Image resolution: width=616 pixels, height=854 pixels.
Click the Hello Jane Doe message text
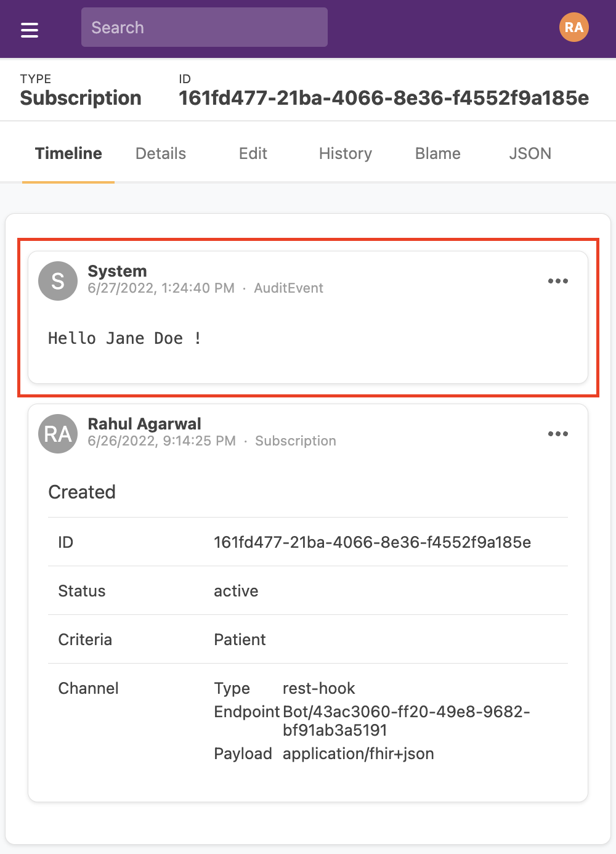(124, 338)
